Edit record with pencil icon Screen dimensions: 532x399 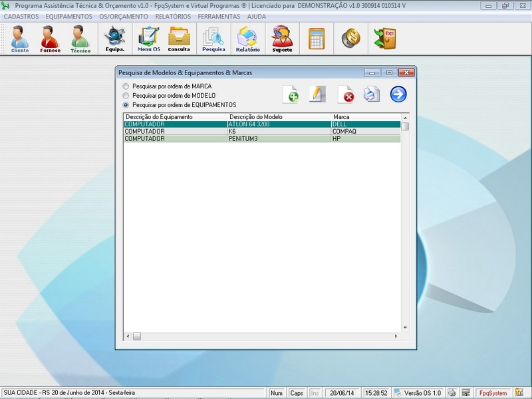click(x=317, y=94)
